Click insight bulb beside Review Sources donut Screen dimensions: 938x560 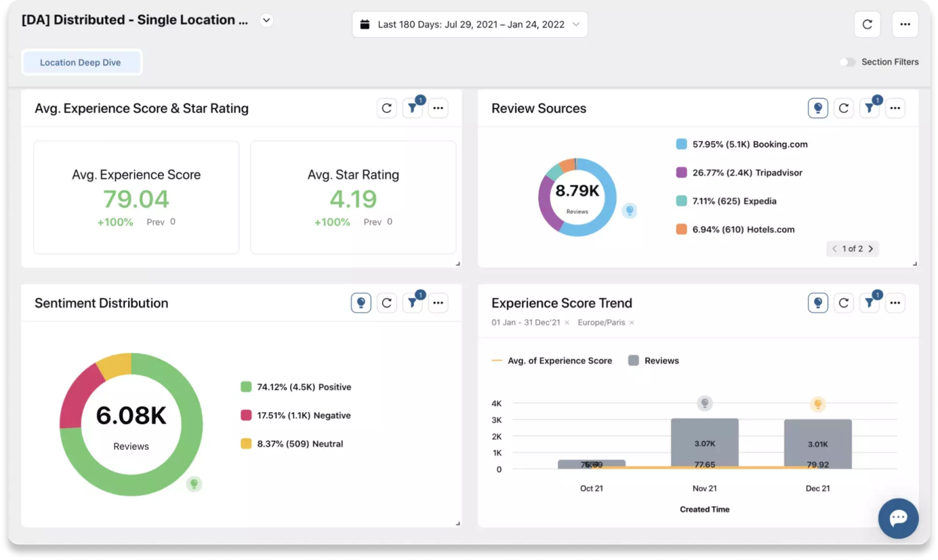630,210
